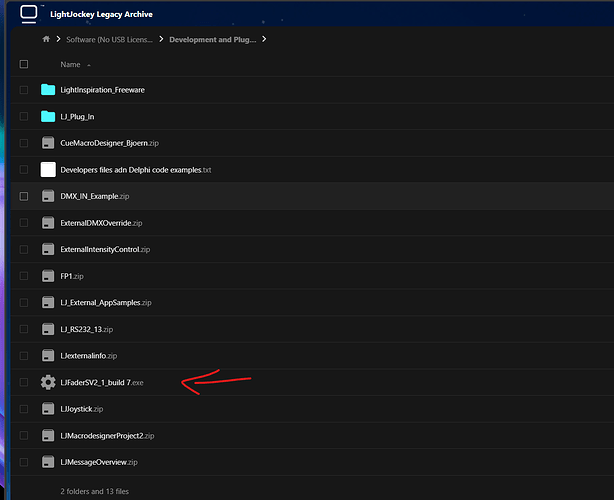Check the LJFaderSV2_1_build 7.exe checkbox
This screenshot has width=614, height=500.
[x=24, y=382]
